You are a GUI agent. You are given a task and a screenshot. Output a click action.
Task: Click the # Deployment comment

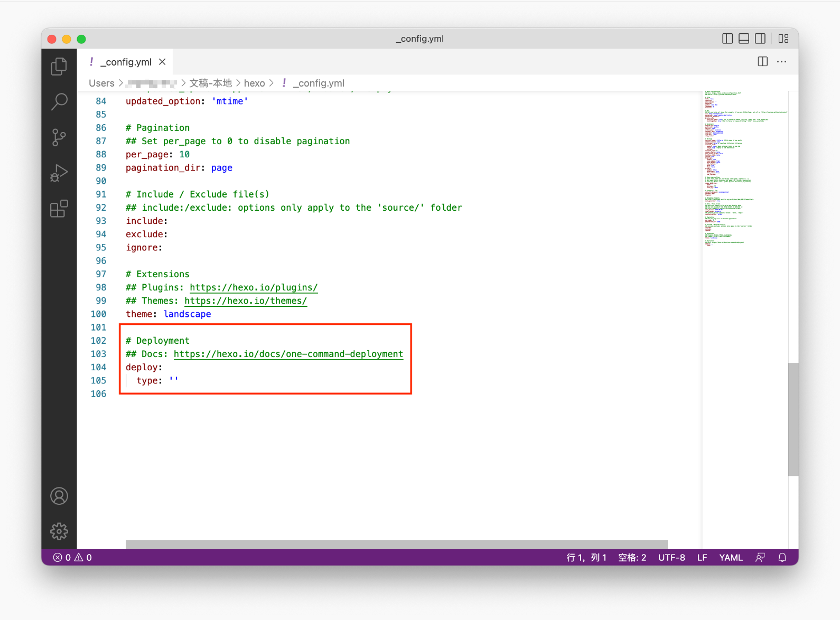(x=157, y=341)
